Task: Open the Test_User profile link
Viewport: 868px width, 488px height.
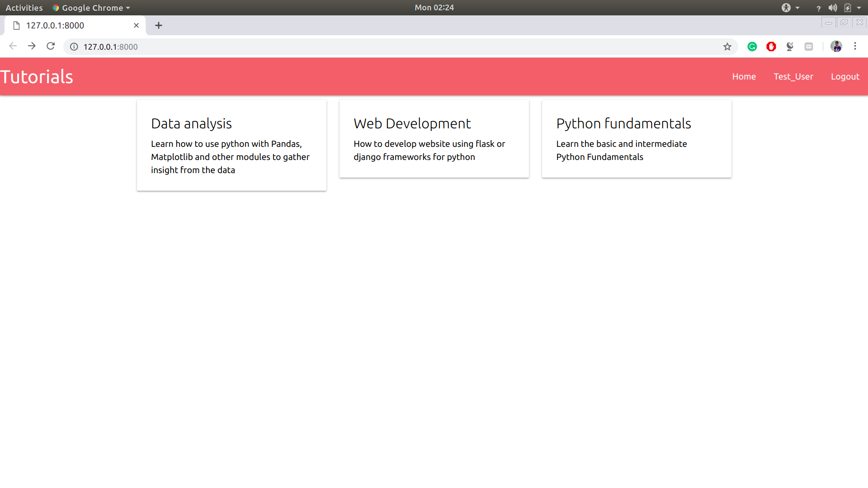Action: click(x=793, y=76)
